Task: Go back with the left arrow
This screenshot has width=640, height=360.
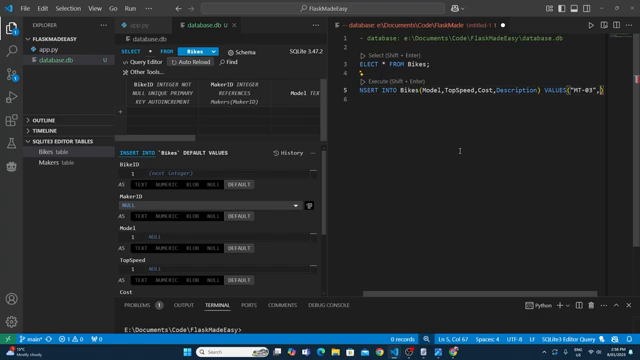Action: pos(178,9)
